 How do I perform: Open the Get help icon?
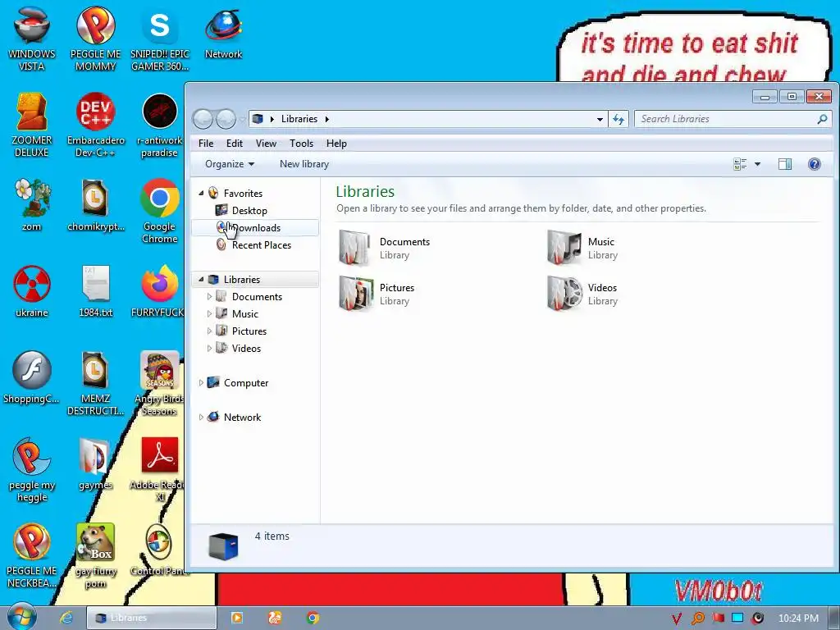click(x=815, y=164)
